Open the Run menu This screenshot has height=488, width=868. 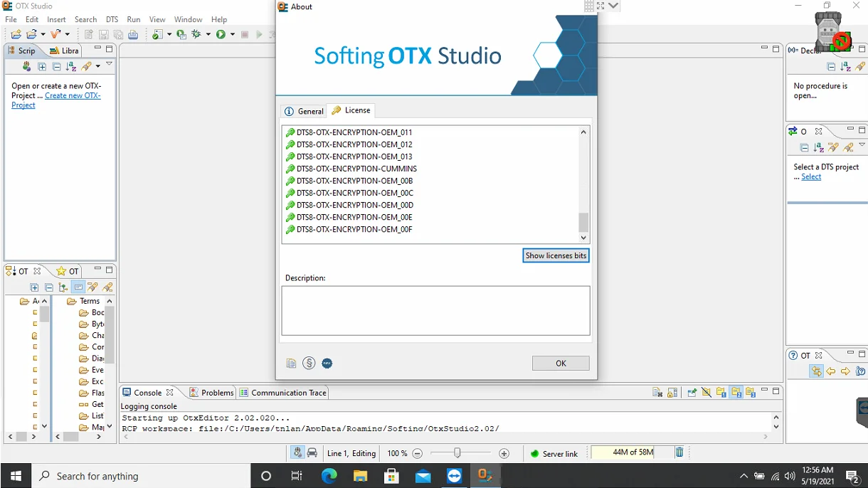134,19
